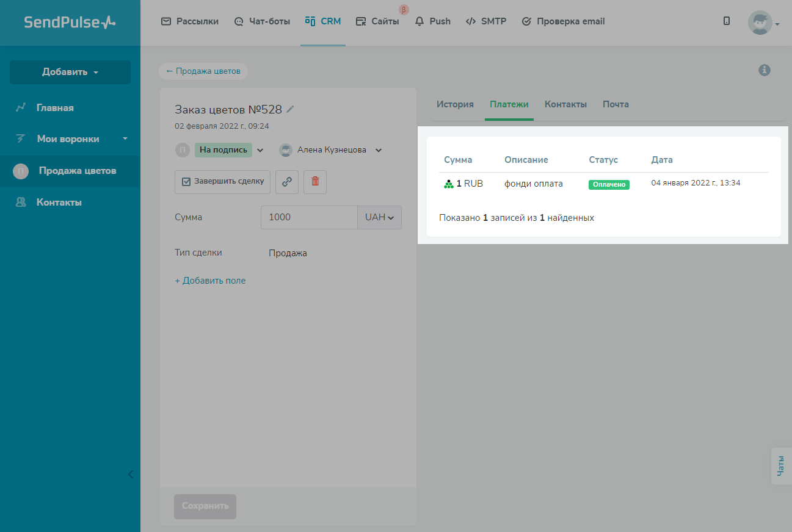Click the Сумма input field with 1000
This screenshot has height=532, width=792.
[309, 217]
